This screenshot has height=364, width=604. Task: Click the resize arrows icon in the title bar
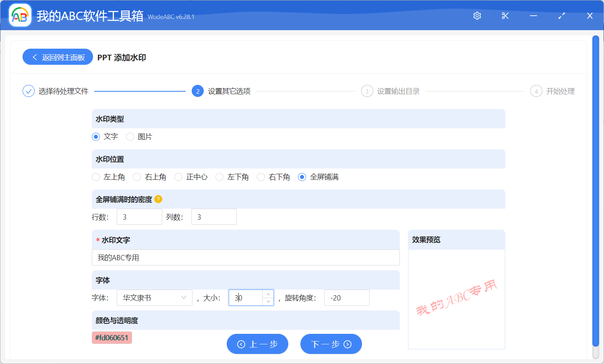[x=561, y=16]
